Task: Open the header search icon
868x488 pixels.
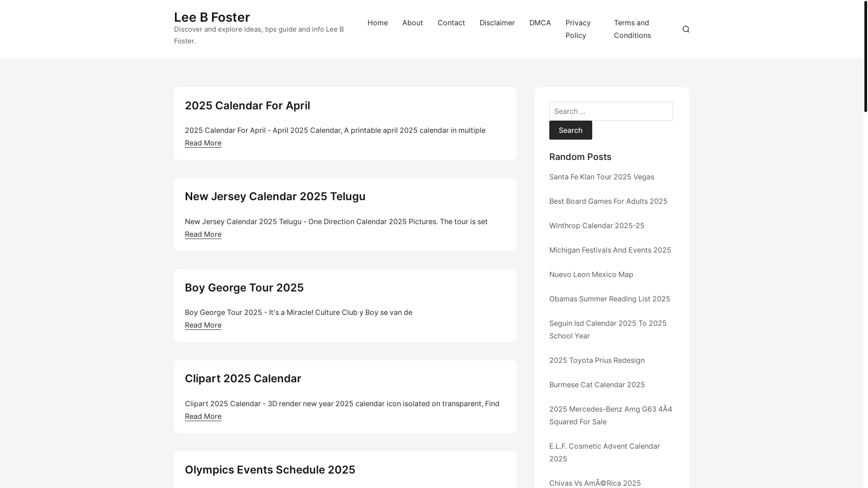Action: click(686, 29)
